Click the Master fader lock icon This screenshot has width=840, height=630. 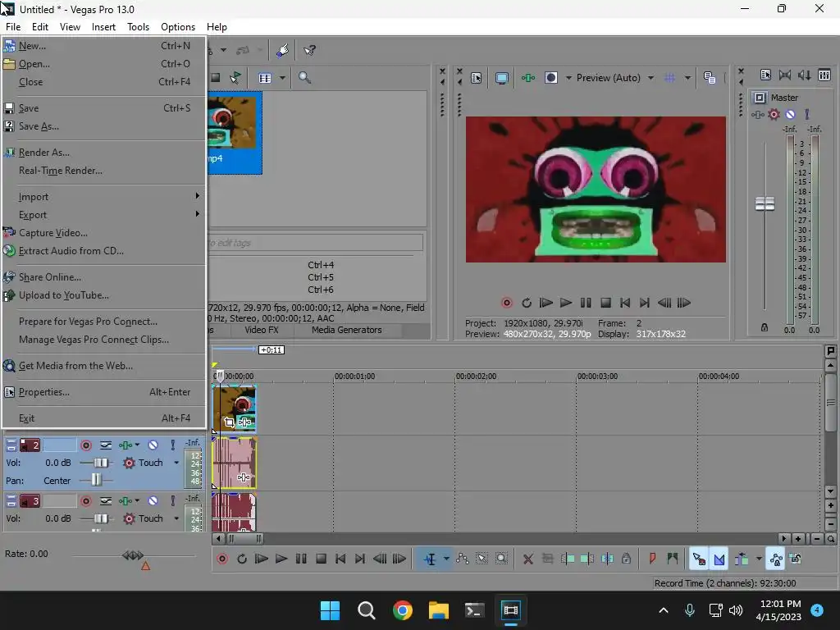pos(765,327)
